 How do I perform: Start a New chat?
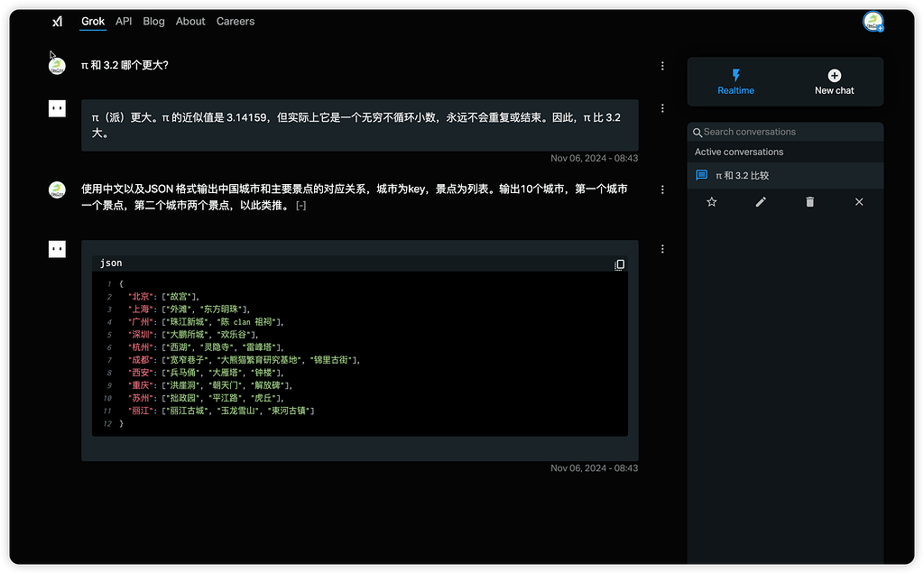[834, 82]
